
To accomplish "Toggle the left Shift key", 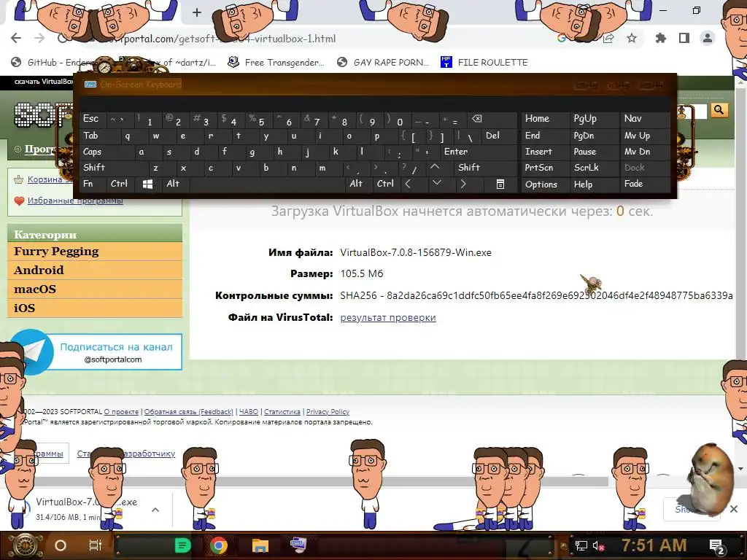I will (x=113, y=168).
